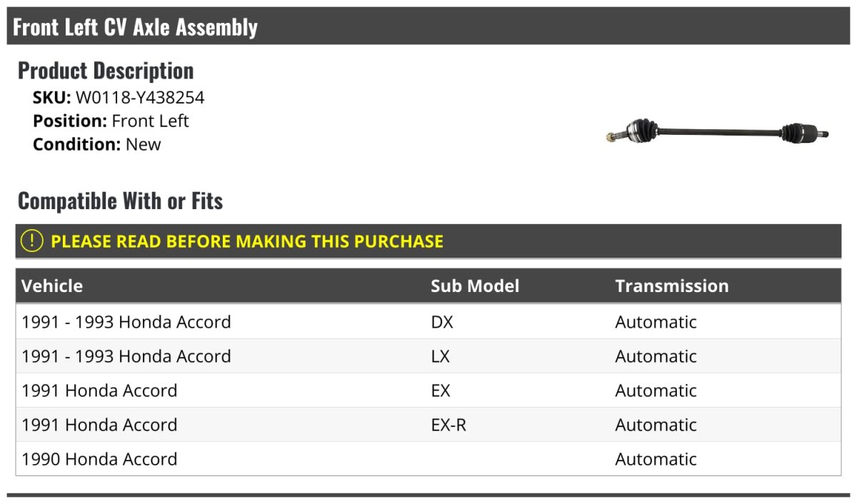Select the Vehicle column header
This screenshot has height=504, width=857.
(52, 286)
